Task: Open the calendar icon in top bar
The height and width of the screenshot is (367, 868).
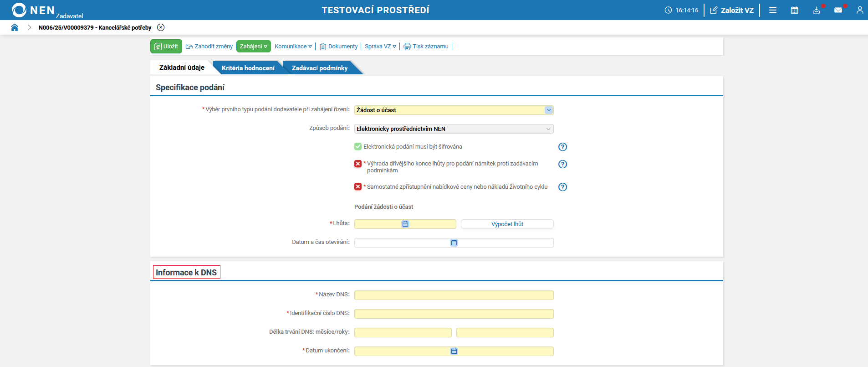Action: click(x=795, y=10)
